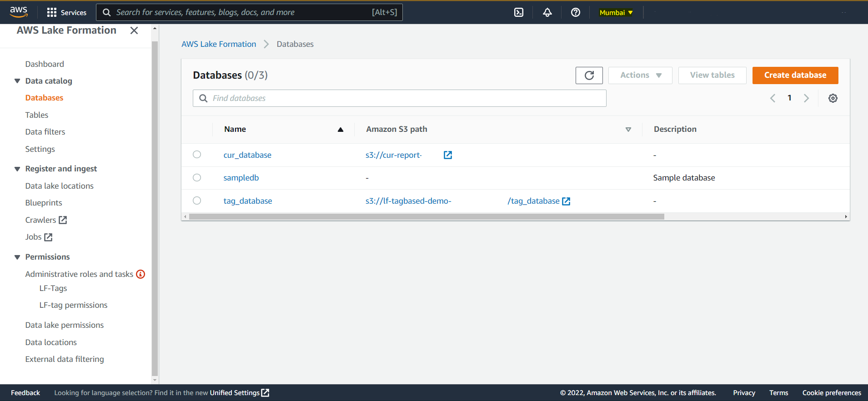The height and width of the screenshot is (401, 868).
Task: Click the sidebar vertical scrollbar
Action: point(155,209)
